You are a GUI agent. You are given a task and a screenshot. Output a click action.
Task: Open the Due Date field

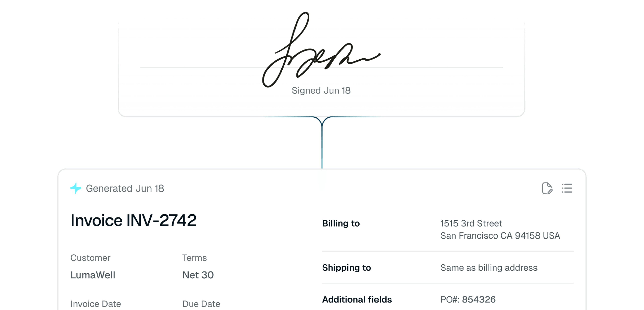point(201,304)
